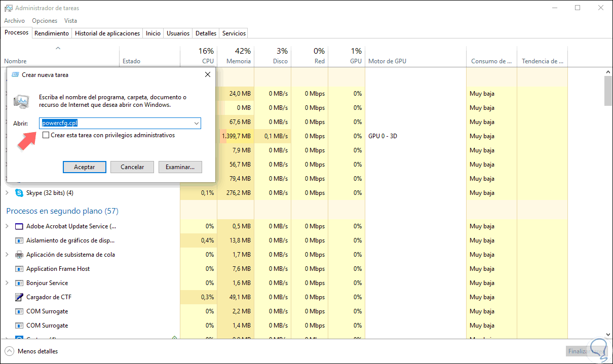Switch to the Rendimiento tab
This screenshot has height=364, width=613.
pyautogui.click(x=52, y=33)
